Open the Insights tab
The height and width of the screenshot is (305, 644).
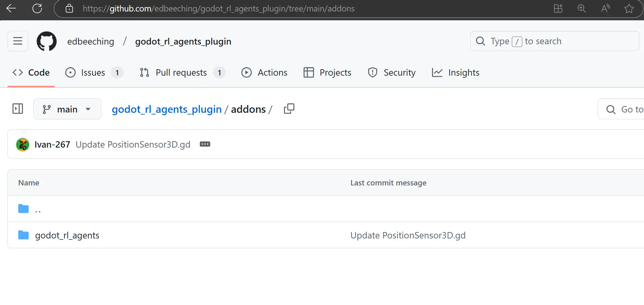(x=456, y=73)
